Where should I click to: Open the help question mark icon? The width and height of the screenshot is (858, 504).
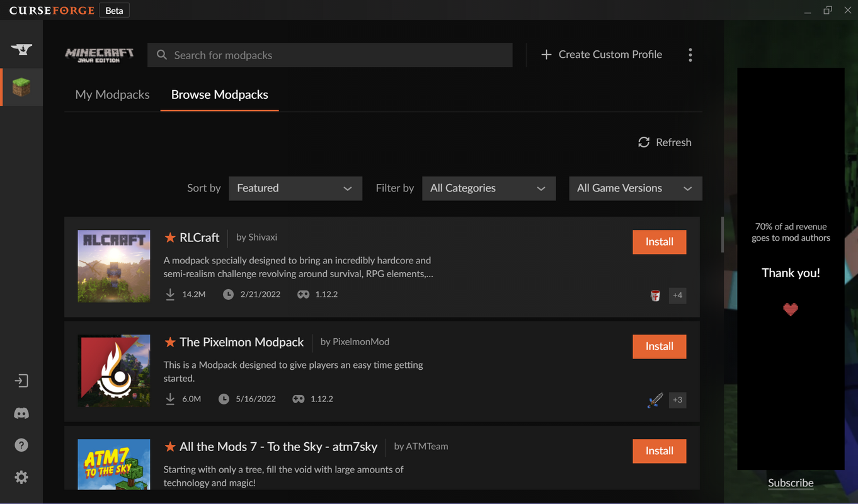pyautogui.click(x=21, y=445)
